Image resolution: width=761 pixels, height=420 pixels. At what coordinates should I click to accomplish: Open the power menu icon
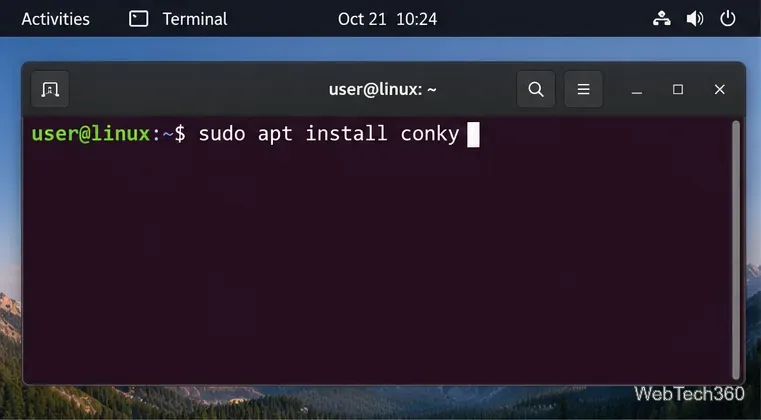pyautogui.click(x=728, y=19)
